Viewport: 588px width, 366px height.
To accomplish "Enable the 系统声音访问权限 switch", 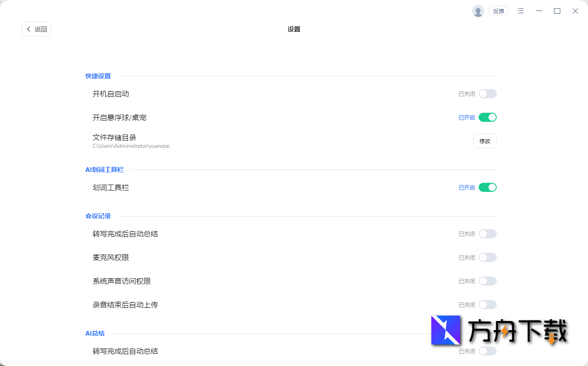I will pyautogui.click(x=487, y=281).
